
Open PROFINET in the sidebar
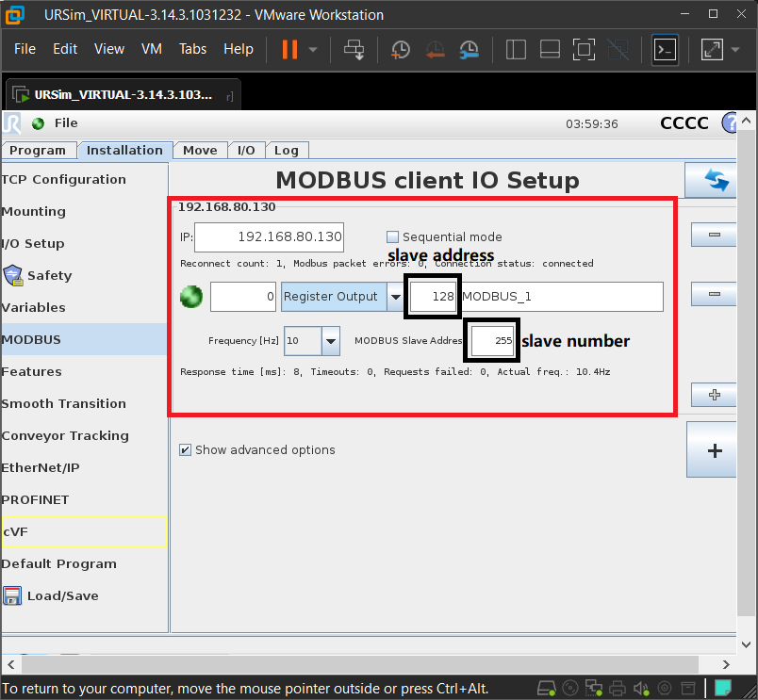coord(84,499)
